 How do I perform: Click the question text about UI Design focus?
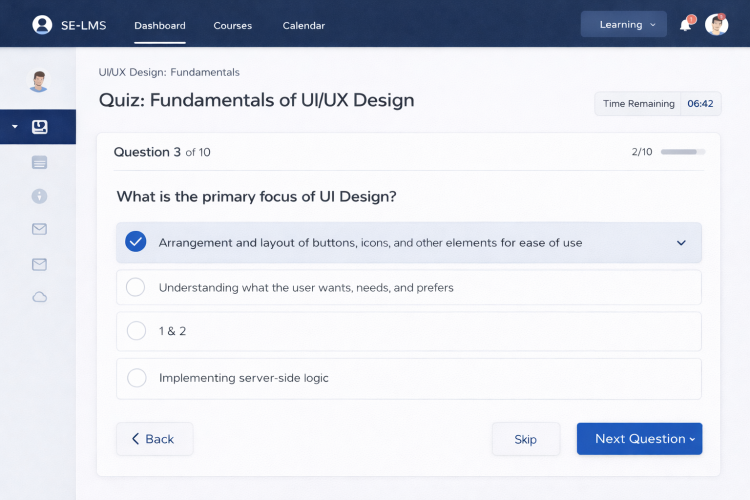pos(256,197)
